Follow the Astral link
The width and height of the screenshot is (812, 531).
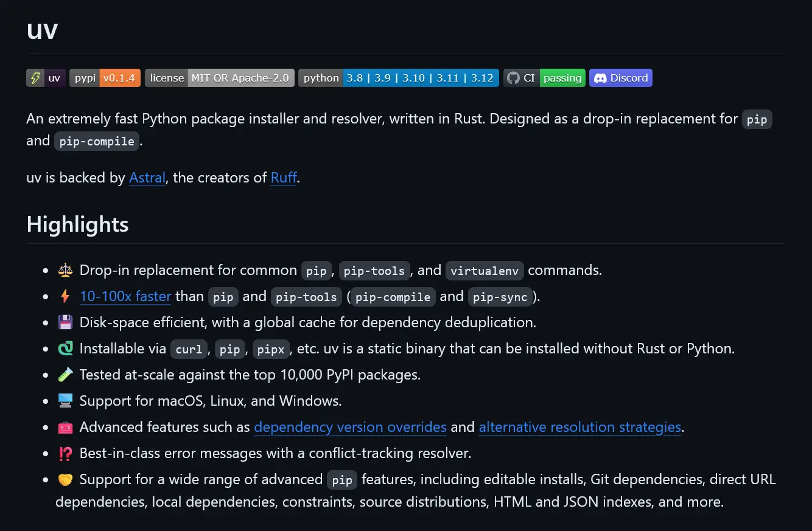[147, 178]
